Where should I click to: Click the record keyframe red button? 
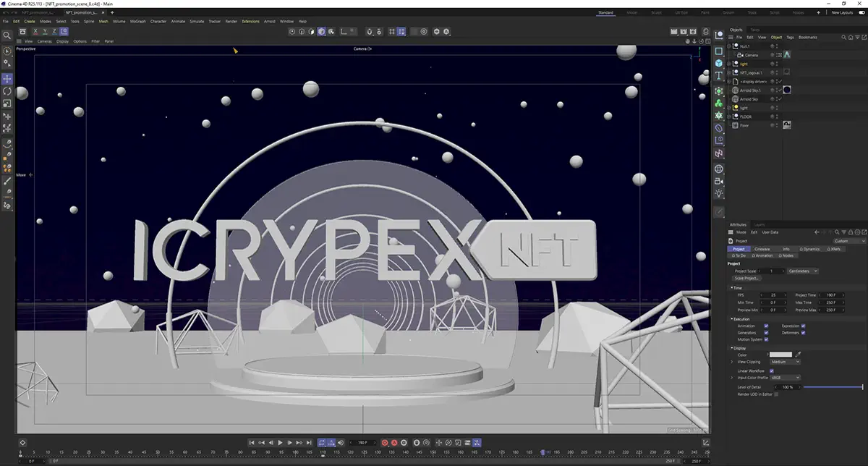(385, 442)
